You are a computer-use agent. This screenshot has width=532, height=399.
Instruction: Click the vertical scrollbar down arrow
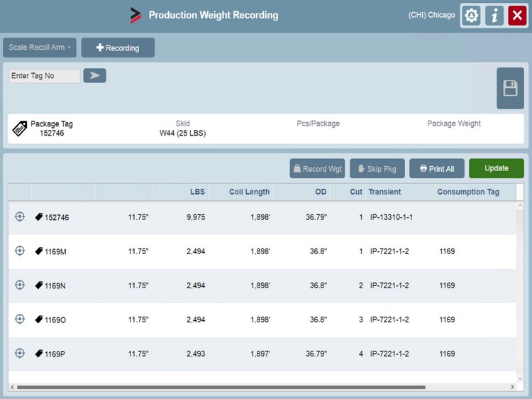(x=520, y=378)
